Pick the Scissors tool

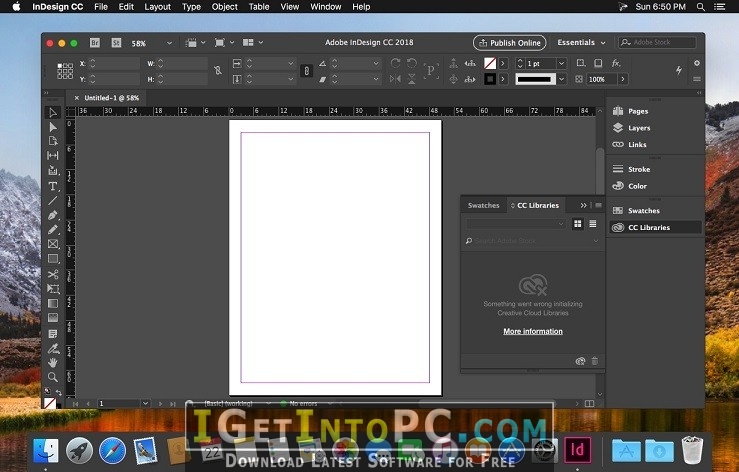[53, 273]
